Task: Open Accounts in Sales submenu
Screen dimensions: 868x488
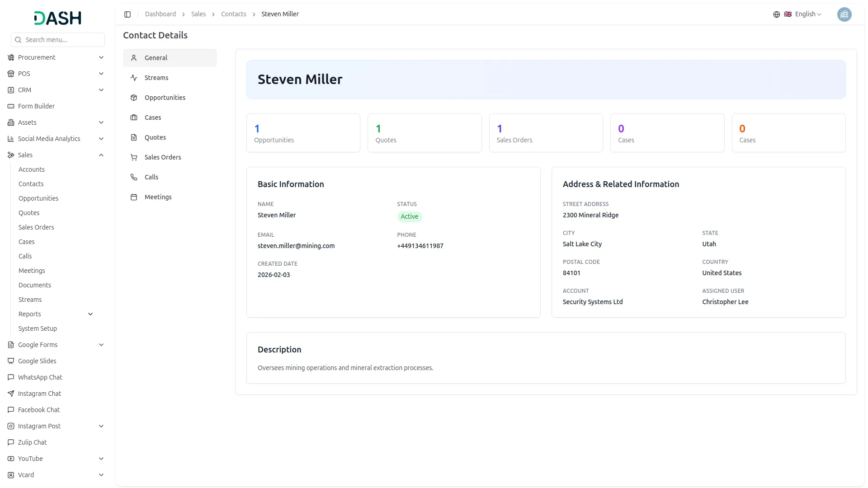Action: [x=32, y=169]
